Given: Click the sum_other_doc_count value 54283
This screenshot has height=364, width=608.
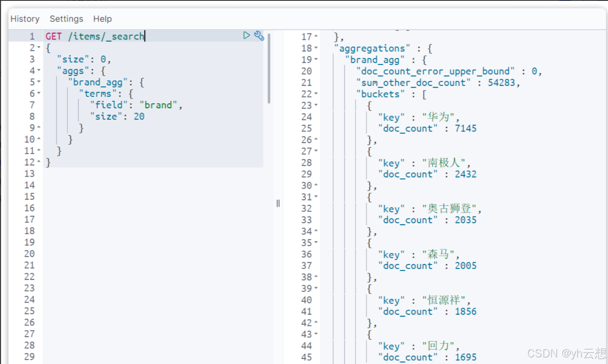Looking at the screenshot, I should click(501, 83).
